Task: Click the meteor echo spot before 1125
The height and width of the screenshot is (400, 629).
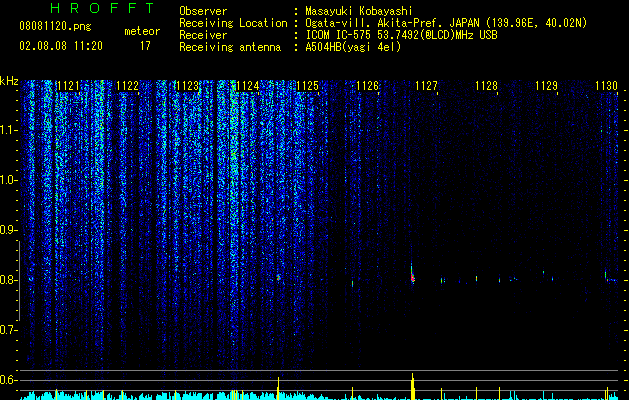Action: tap(278, 277)
